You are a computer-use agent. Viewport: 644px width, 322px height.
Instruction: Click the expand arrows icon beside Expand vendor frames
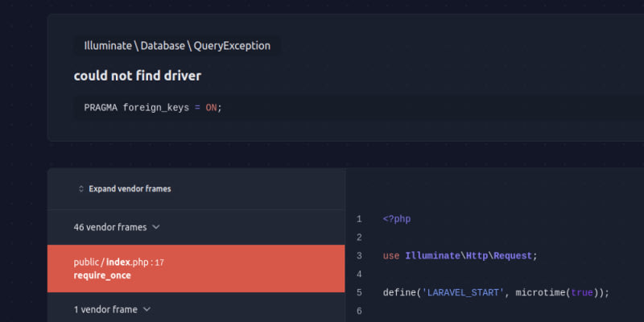[x=80, y=189]
